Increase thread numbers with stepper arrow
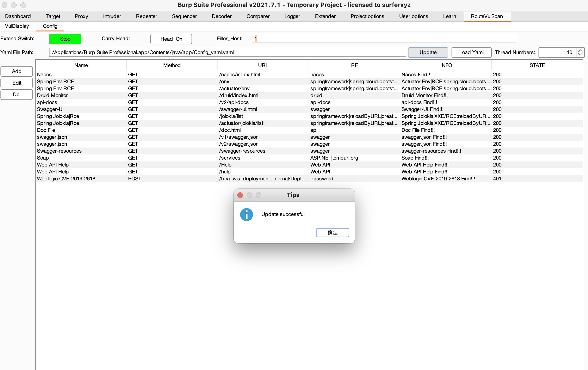588x370 pixels. pyautogui.click(x=580, y=50)
